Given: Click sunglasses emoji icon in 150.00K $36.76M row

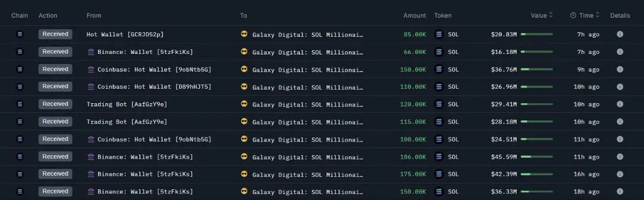Looking at the screenshot, I should click(x=244, y=69).
